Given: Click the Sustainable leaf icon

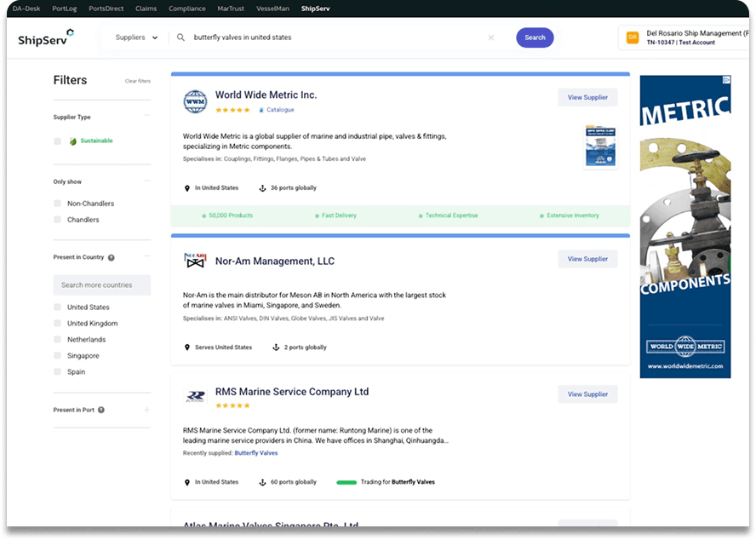Looking at the screenshot, I should (73, 141).
